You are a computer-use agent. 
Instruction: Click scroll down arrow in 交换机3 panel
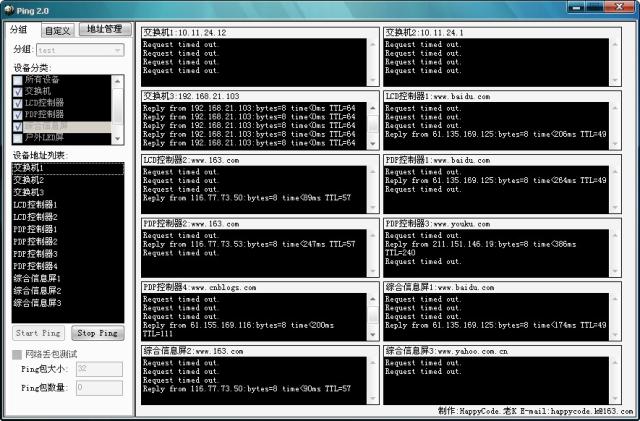372,144
